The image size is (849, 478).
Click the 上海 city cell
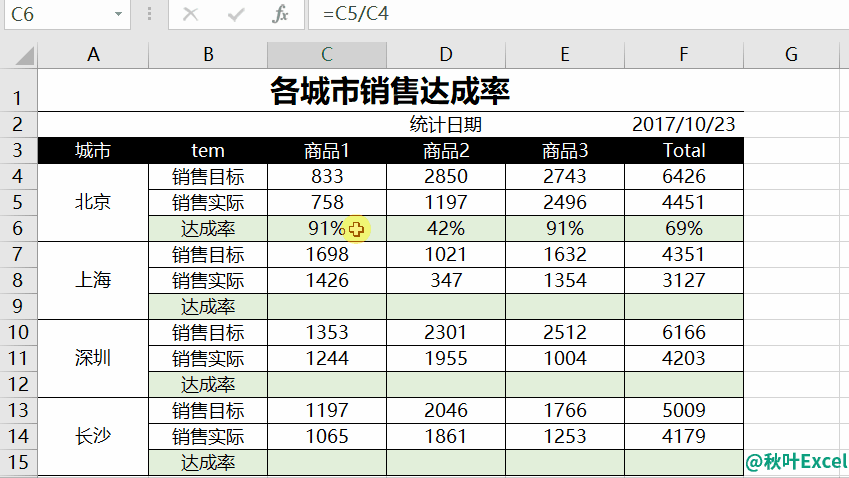pos(93,280)
